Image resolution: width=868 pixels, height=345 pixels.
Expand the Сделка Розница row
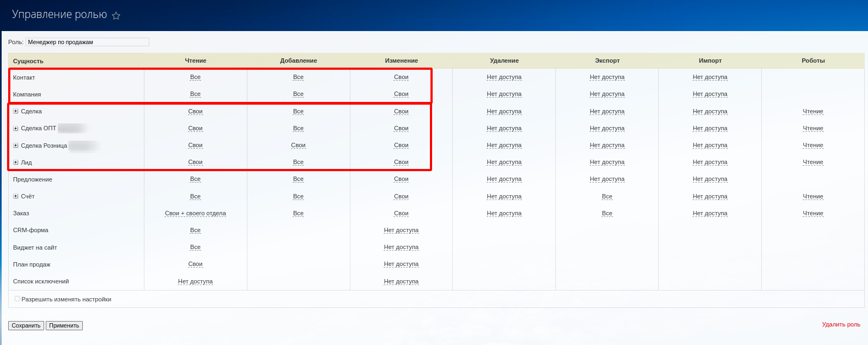(x=16, y=146)
